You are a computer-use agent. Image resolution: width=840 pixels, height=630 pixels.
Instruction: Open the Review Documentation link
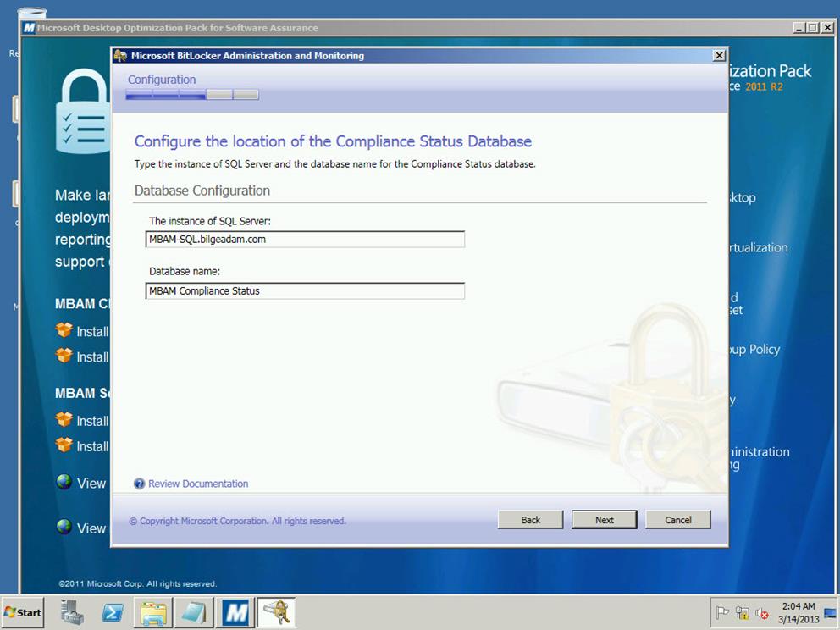tap(198, 484)
